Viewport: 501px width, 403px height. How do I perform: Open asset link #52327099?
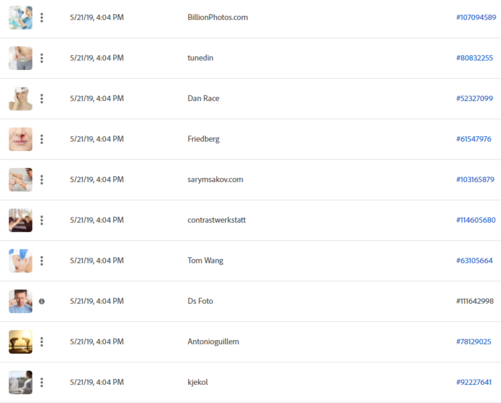point(474,98)
